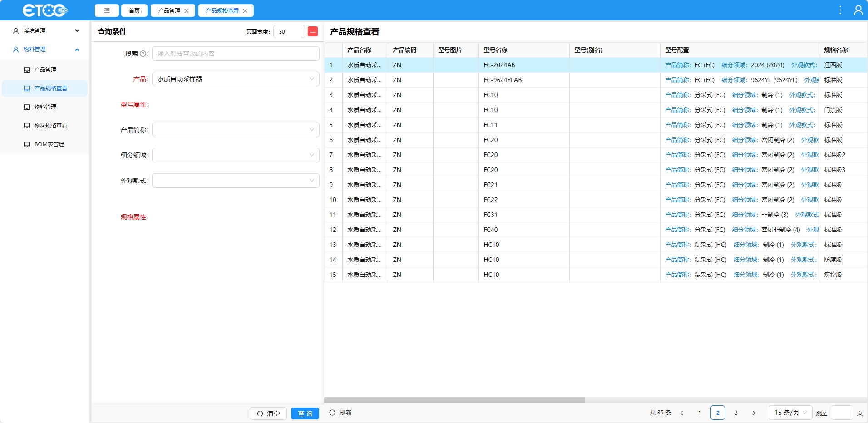Close the 产品管理 tab
Viewport: 868px width, 423px height.
[187, 11]
